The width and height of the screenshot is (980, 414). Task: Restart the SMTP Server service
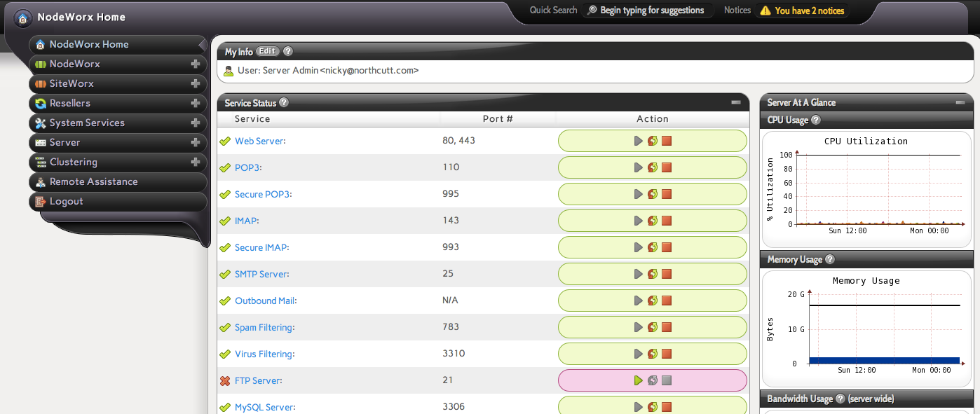(x=653, y=274)
